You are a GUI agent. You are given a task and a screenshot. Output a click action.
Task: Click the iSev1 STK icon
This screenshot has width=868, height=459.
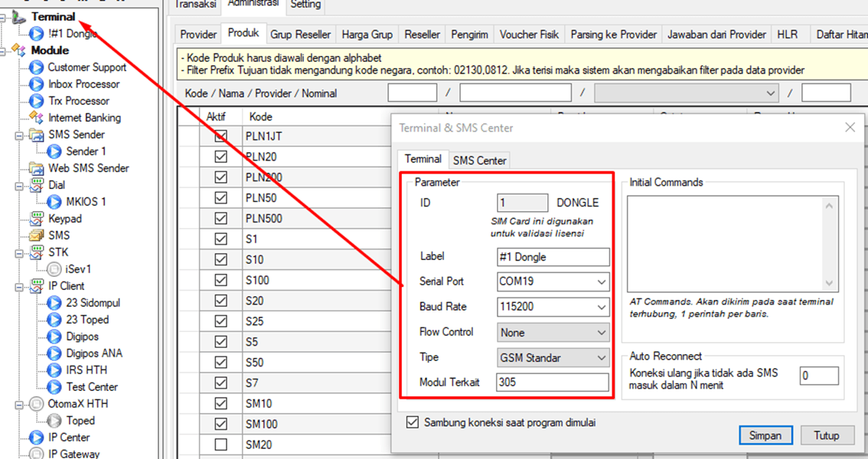(54, 269)
